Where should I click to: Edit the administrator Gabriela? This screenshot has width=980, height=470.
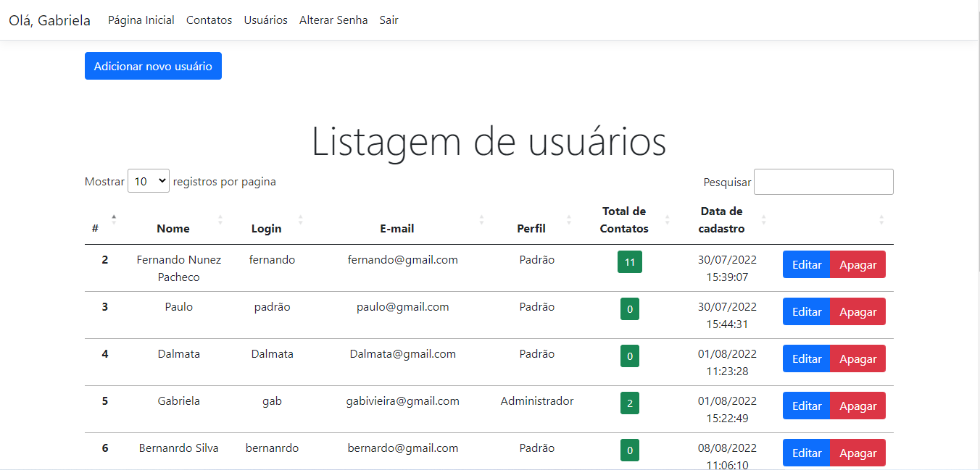pyautogui.click(x=806, y=406)
